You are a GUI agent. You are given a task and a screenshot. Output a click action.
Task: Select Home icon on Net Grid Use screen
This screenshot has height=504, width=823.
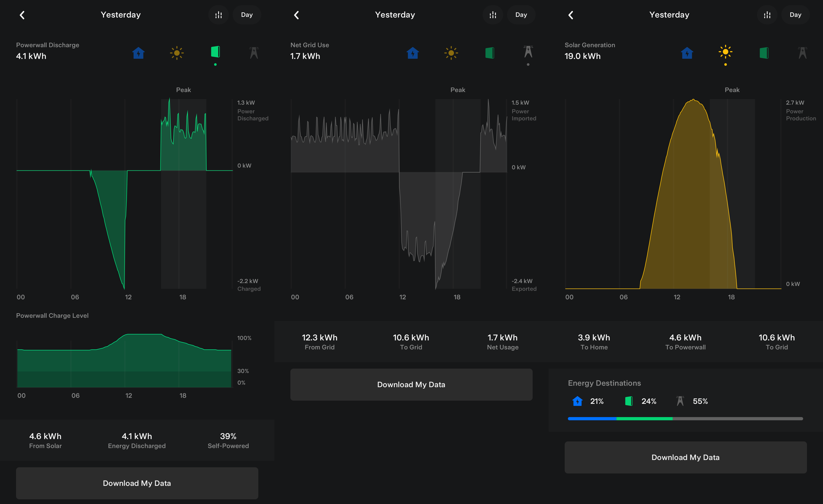pos(413,53)
